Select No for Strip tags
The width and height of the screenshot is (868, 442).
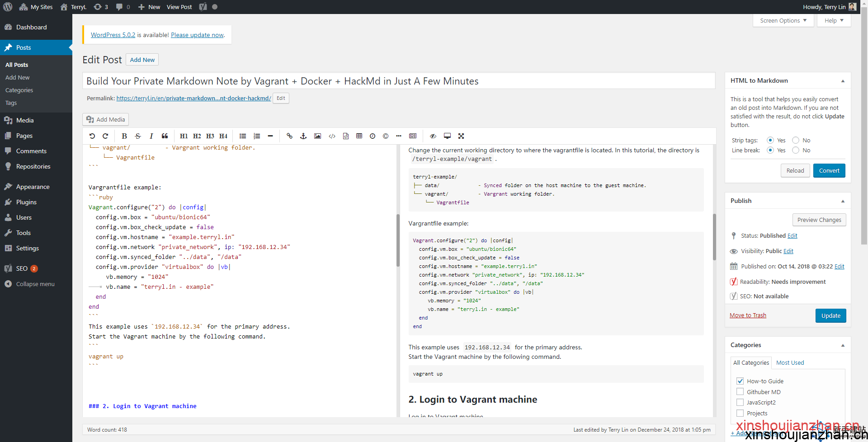point(796,140)
